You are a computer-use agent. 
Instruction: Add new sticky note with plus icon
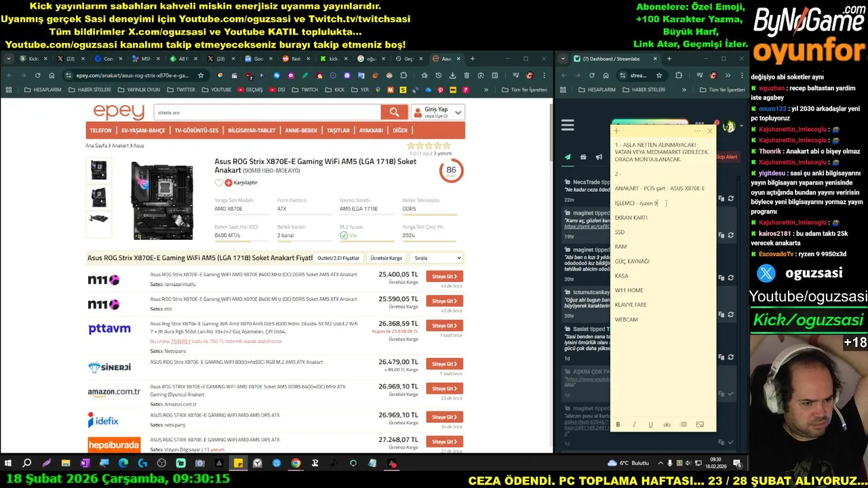coord(616,130)
